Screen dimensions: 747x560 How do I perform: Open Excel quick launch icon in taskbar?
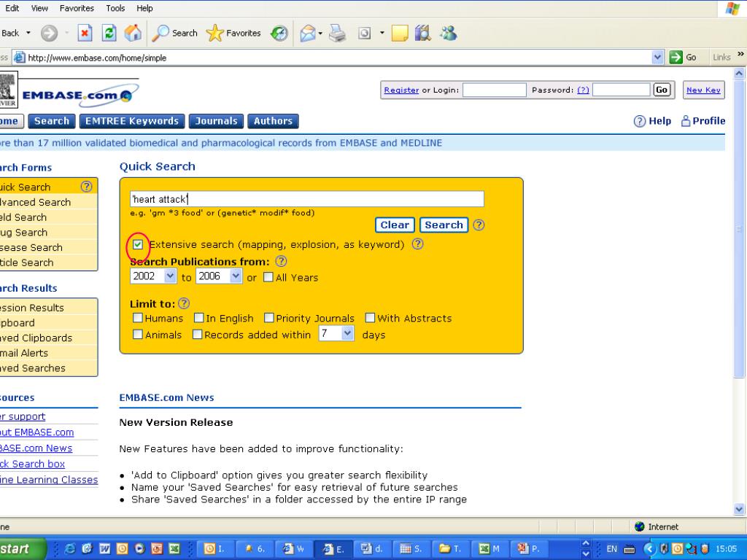pos(174,548)
